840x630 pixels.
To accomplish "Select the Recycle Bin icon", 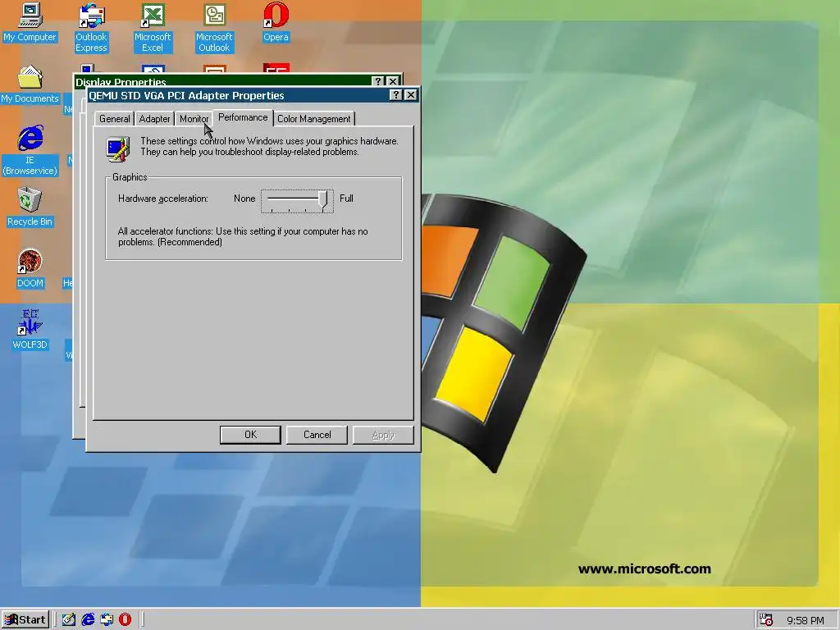I will (x=30, y=208).
